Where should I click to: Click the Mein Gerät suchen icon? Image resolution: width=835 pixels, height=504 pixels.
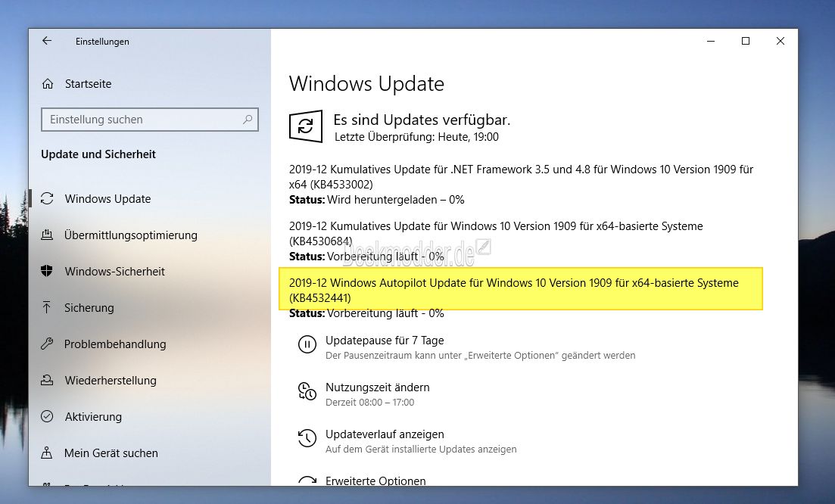click(47, 453)
